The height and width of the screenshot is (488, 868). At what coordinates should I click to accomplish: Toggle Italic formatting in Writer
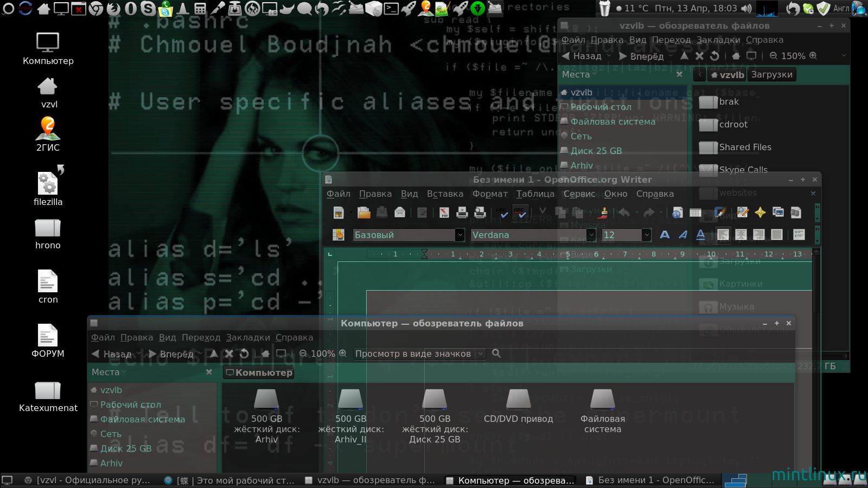pyautogui.click(x=682, y=235)
